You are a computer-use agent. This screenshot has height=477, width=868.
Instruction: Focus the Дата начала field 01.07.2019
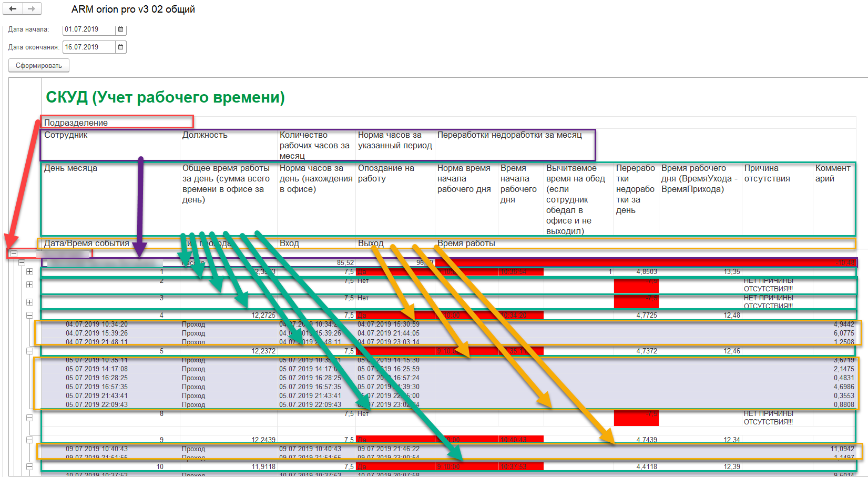point(89,29)
